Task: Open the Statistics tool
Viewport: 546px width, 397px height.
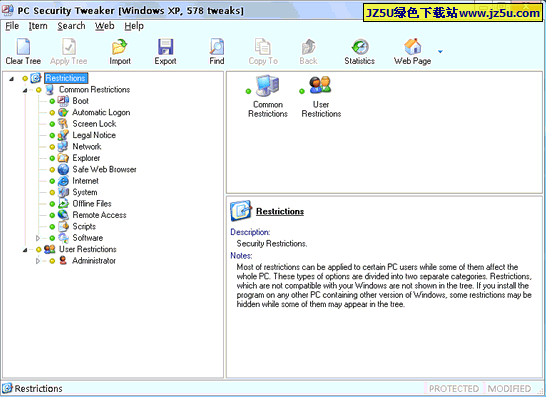Action: [360, 47]
